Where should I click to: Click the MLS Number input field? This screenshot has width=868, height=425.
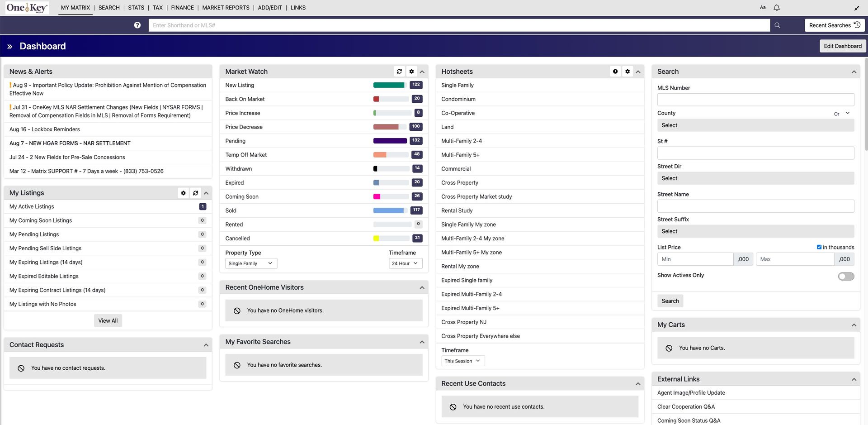coord(755,100)
